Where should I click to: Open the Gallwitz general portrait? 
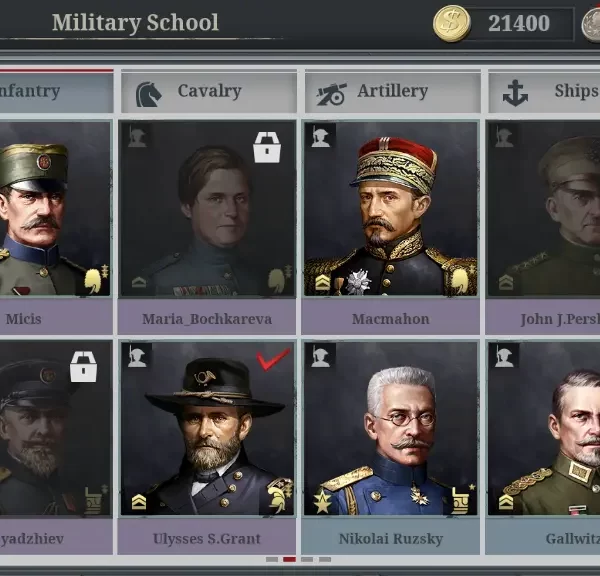point(544,429)
